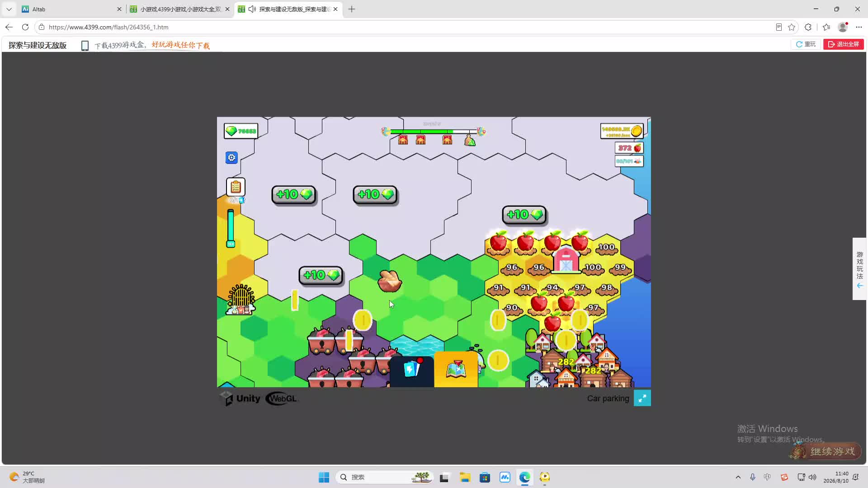Toggle the game fullscreen button
This screenshot has width=868, height=488.
(642, 398)
